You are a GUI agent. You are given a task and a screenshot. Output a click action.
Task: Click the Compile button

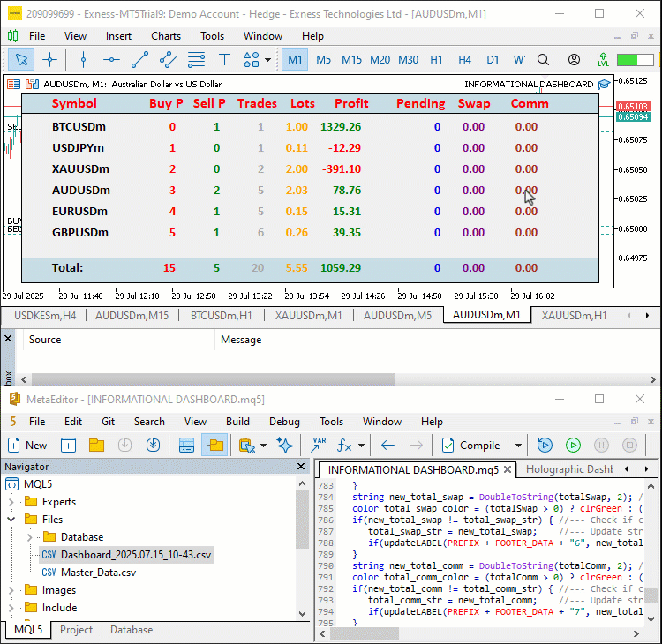pyautogui.click(x=471, y=445)
